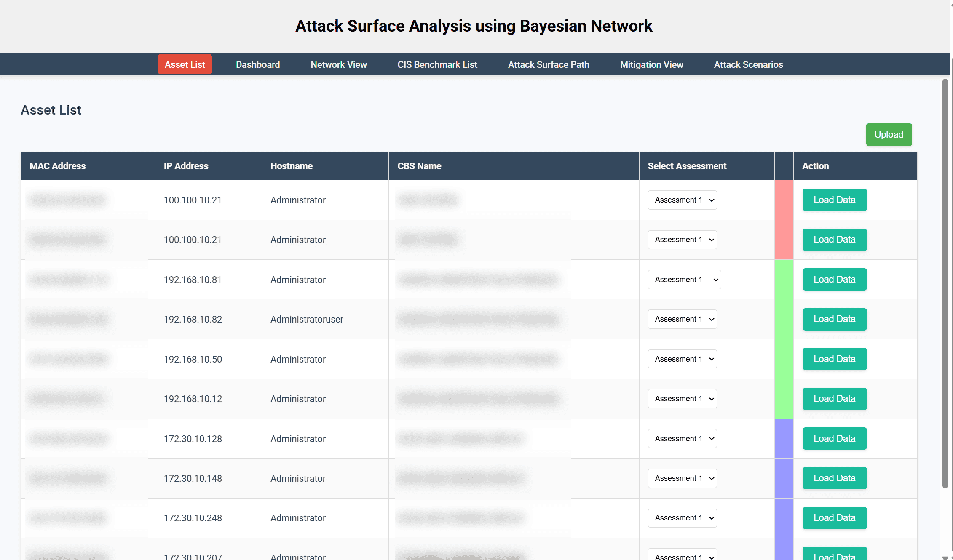This screenshot has width=953, height=560.
Task: Open the Attack Surface Path view
Action: pyautogui.click(x=548, y=64)
